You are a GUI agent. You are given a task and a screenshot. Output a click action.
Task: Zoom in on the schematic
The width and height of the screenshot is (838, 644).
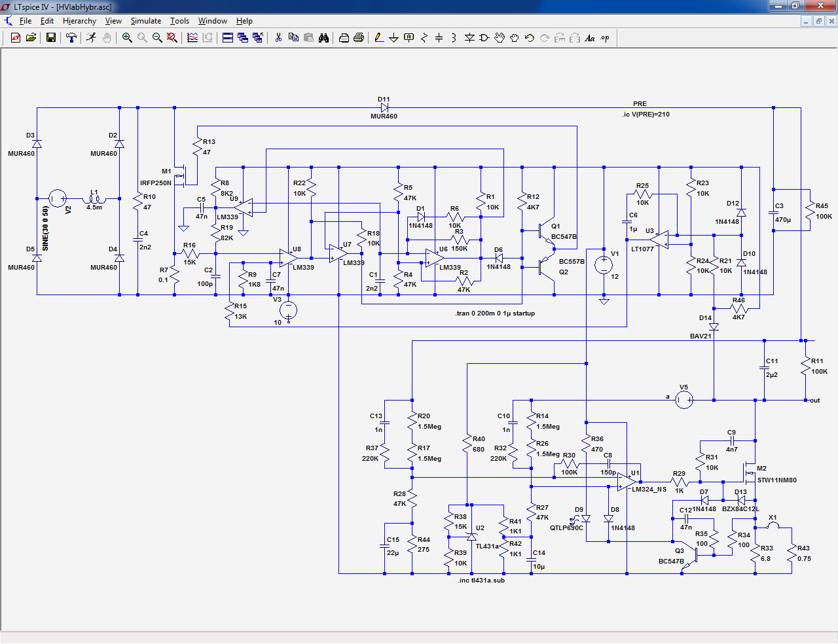(x=127, y=38)
